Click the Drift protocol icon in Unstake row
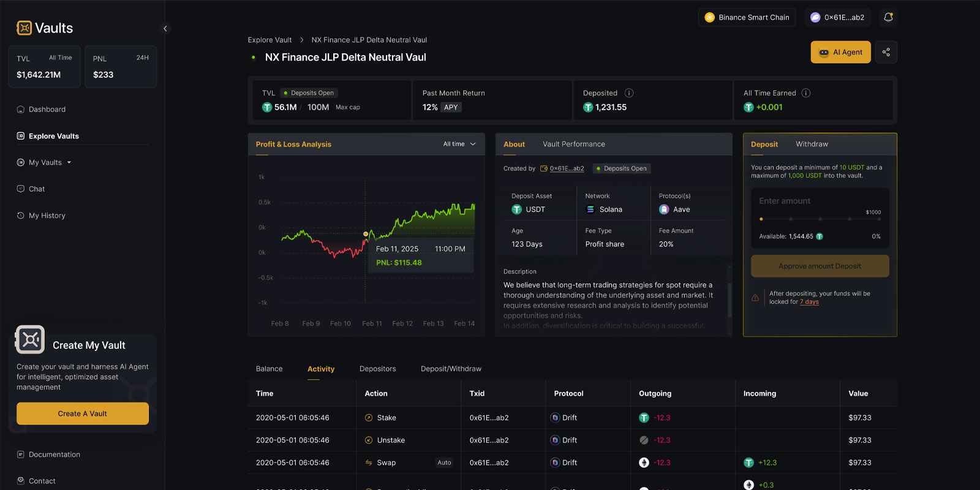Viewport: 980px width, 490px height. click(555, 440)
